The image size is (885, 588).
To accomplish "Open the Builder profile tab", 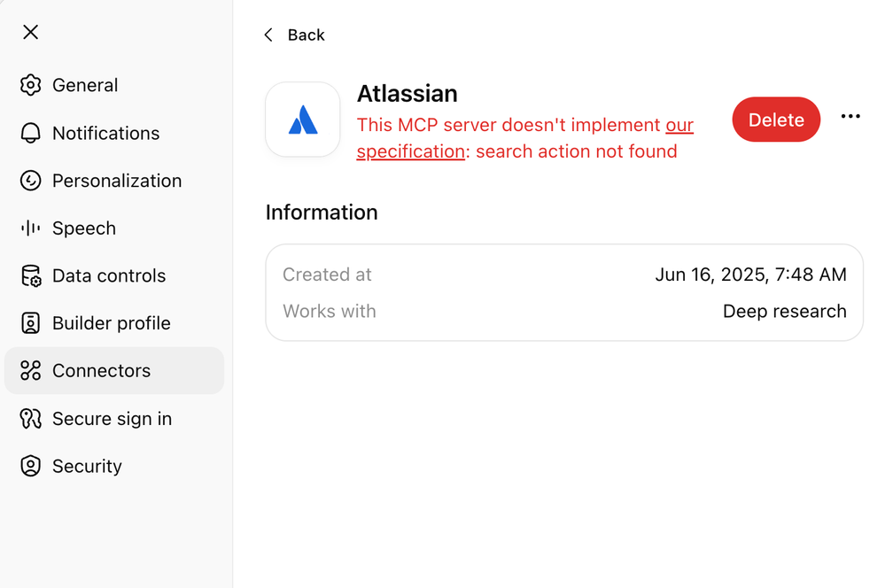I will click(114, 323).
